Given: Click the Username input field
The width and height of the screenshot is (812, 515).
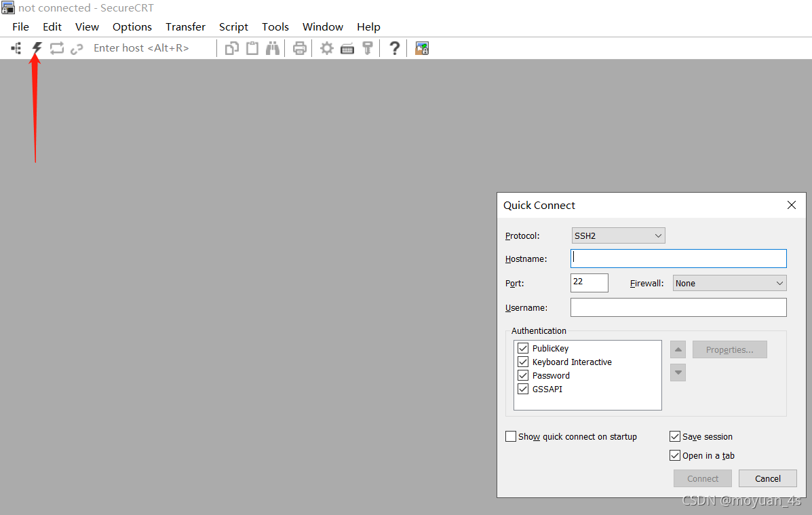Looking at the screenshot, I should tap(678, 307).
